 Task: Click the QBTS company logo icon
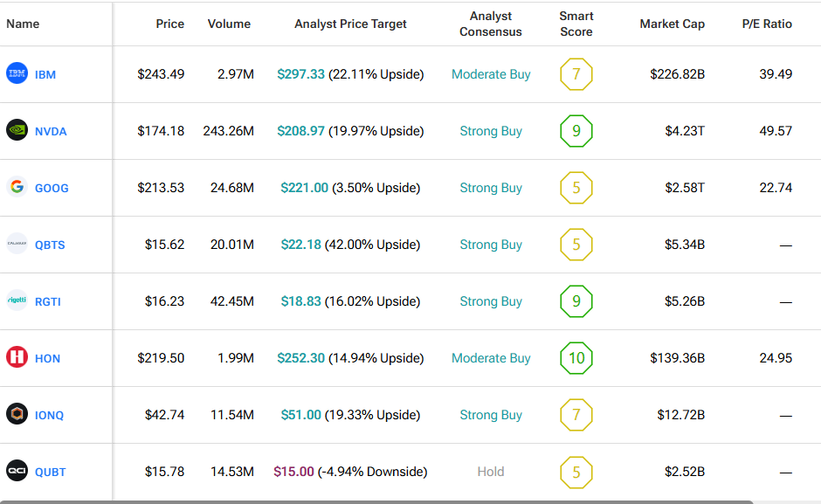point(17,245)
